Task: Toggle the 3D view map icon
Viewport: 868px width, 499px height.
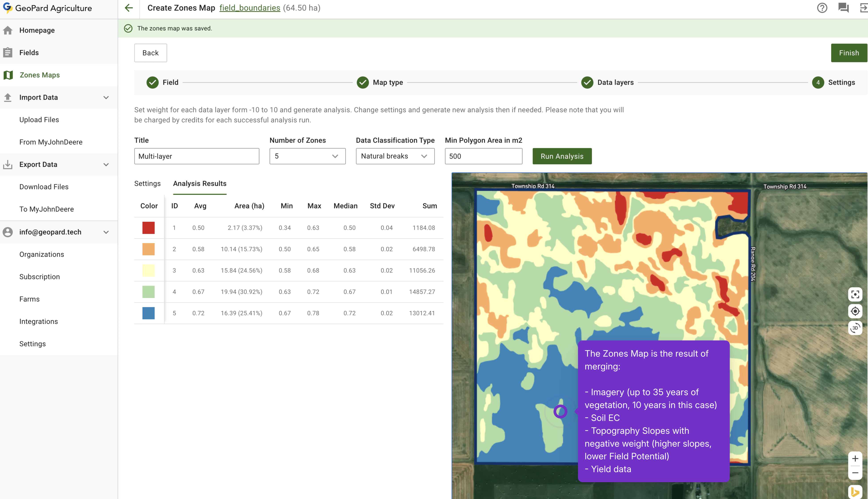Action: [x=855, y=328]
